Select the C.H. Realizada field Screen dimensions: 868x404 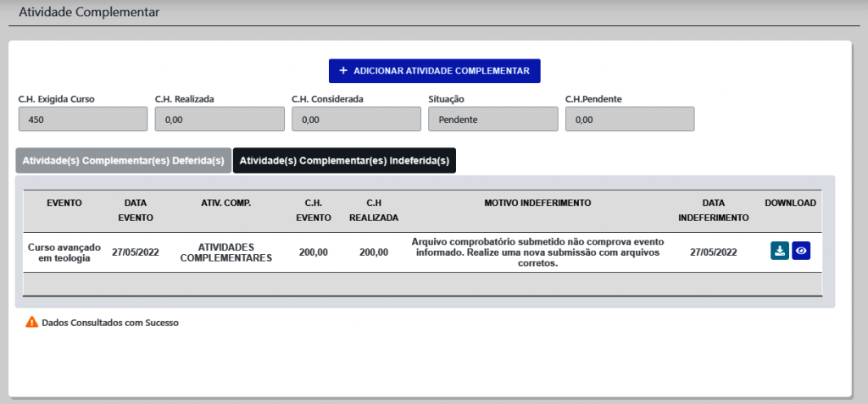(219, 119)
